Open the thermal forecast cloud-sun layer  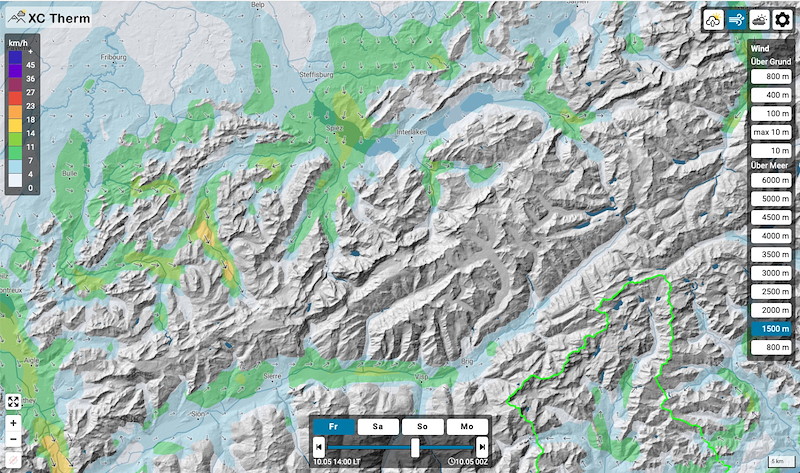pyautogui.click(x=716, y=20)
